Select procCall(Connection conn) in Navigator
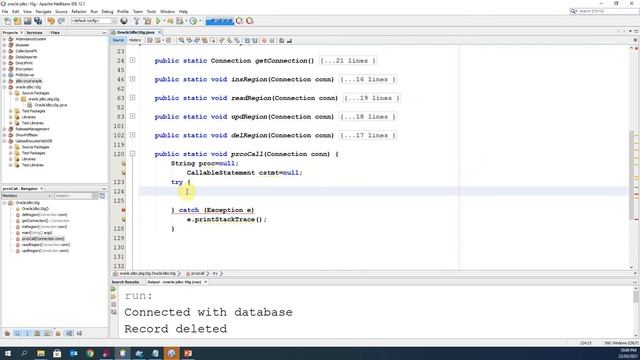 coord(43,239)
